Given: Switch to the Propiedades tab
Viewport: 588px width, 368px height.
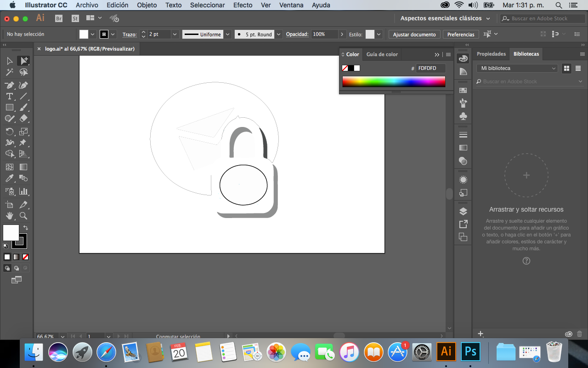Looking at the screenshot, I should [491, 54].
